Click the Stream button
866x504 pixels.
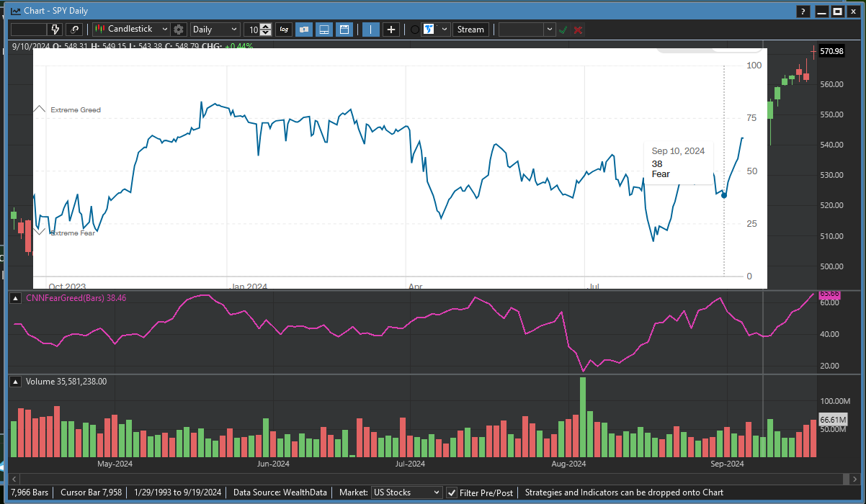[x=470, y=30]
